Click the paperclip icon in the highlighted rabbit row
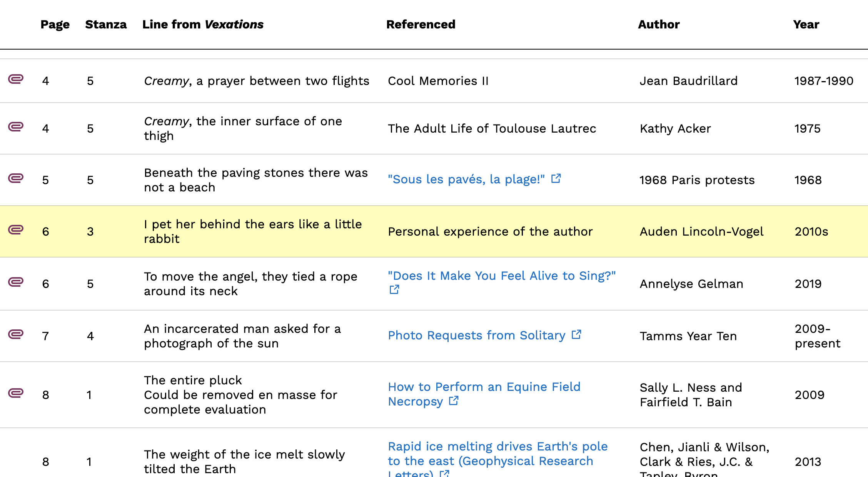 pyautogui.click(x=16, y=230)
